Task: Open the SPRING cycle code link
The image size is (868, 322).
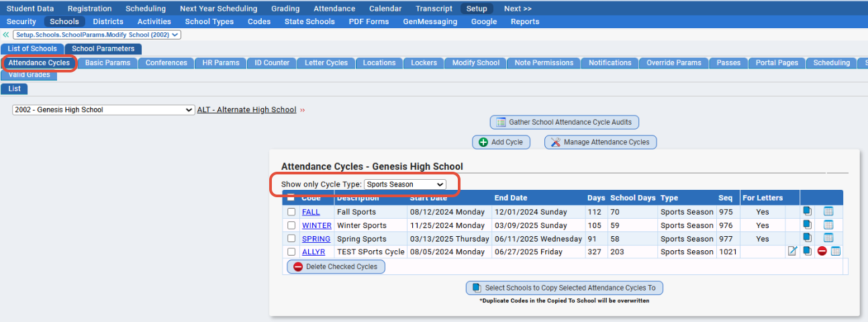Action: 316,239
